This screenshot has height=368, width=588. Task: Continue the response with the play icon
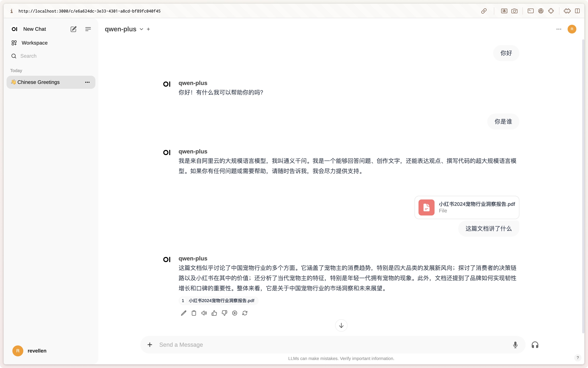(235, 313)
